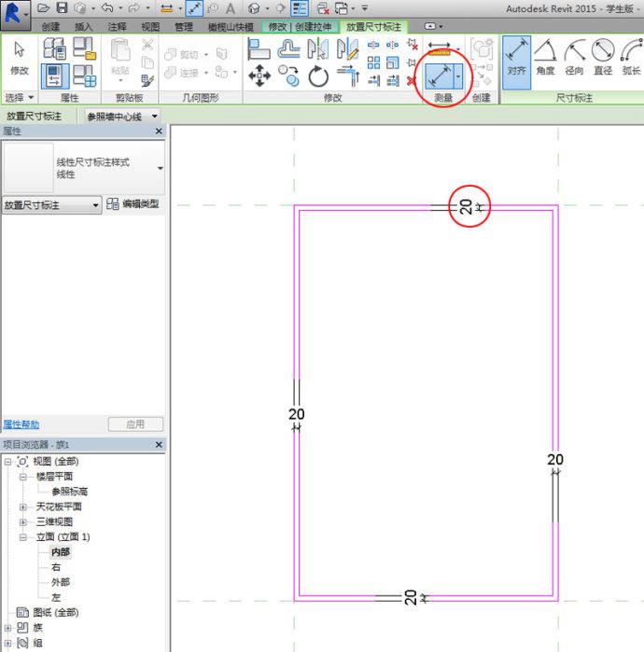Image resolution: width=644 pixels, height=652 pixels.
Task: Close the 属性 properties panel
Action: 159,132
